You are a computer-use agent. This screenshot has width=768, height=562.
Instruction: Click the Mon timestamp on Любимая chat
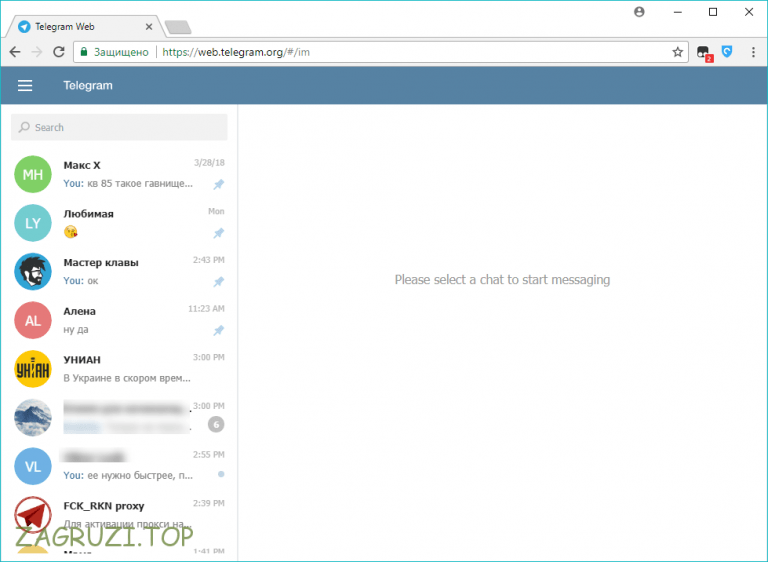216,211
